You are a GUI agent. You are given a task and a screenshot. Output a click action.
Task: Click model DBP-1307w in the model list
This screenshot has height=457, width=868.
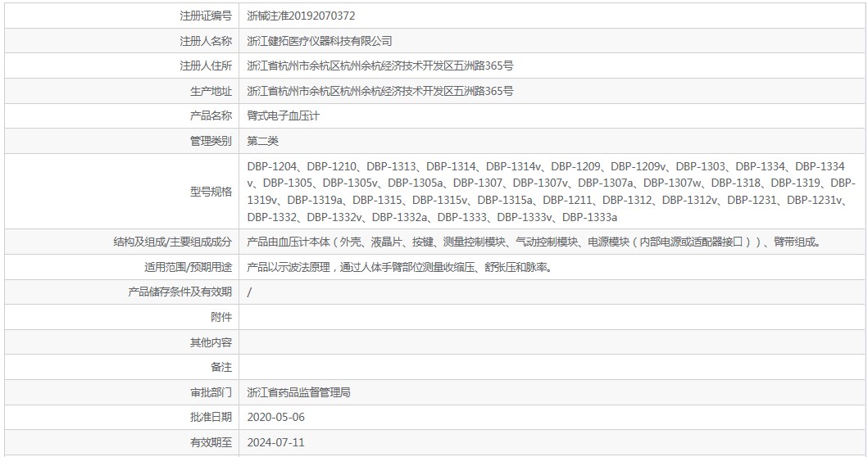(x=672, y=183)
